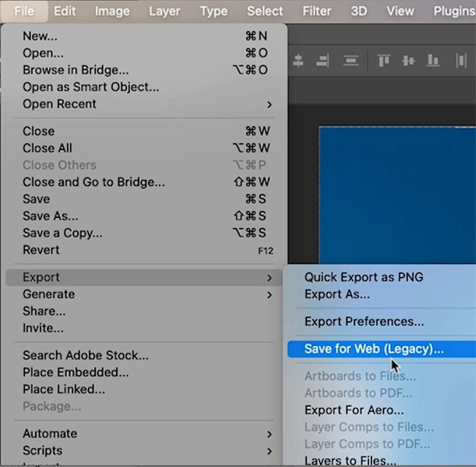
Task: Expand the Scripts submenu
Action: coord(144,451)
